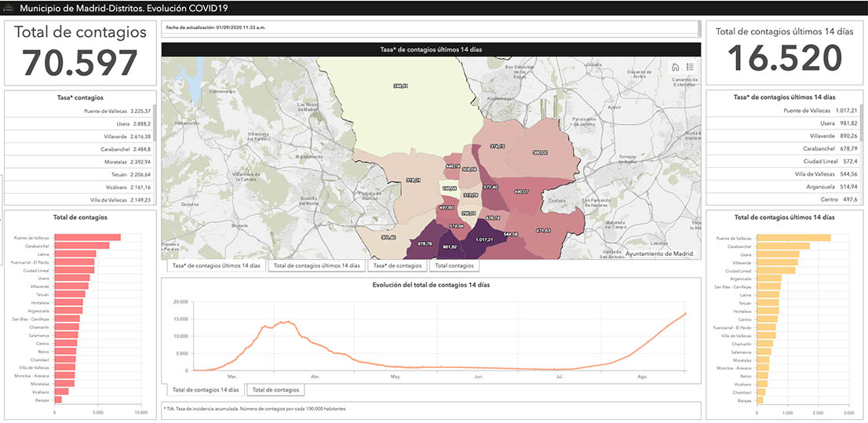Click the Ayuntamiento de Madrid attribution

coord(660,253)
